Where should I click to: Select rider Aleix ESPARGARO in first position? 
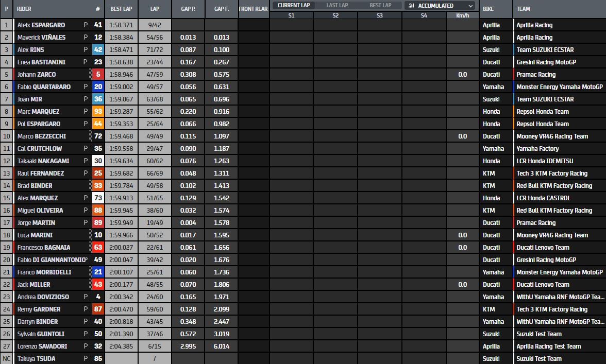(41, 25)
